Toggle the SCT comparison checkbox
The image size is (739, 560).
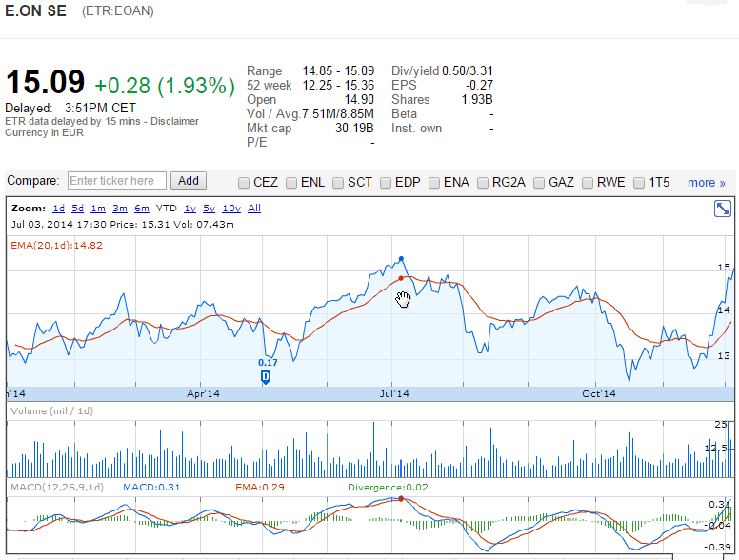(338, 183)
